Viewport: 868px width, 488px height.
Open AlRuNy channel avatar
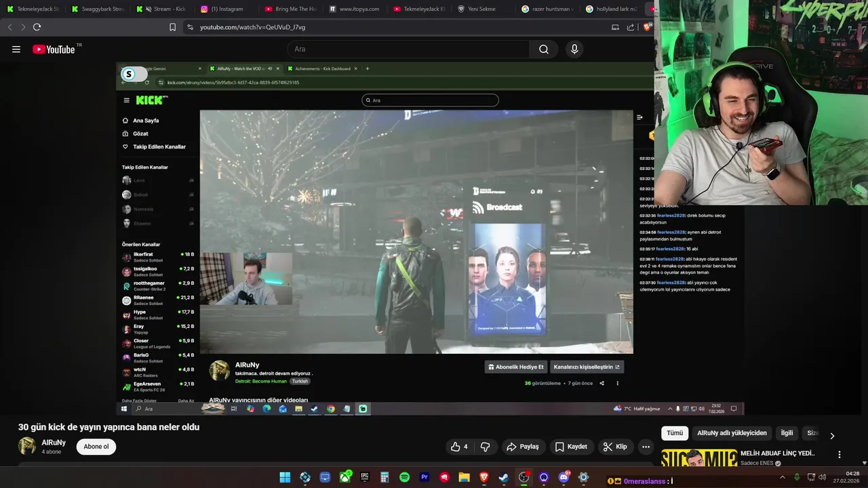click(27, 446)
